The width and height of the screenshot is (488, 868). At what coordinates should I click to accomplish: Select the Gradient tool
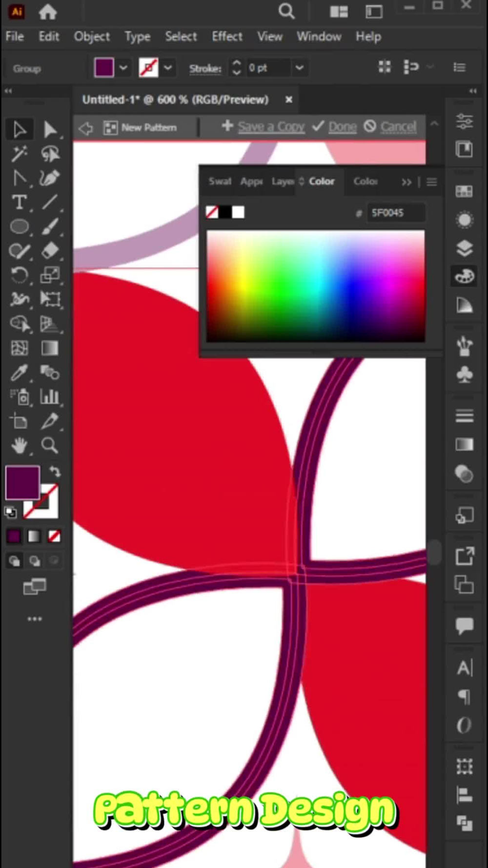pos(50,348)
